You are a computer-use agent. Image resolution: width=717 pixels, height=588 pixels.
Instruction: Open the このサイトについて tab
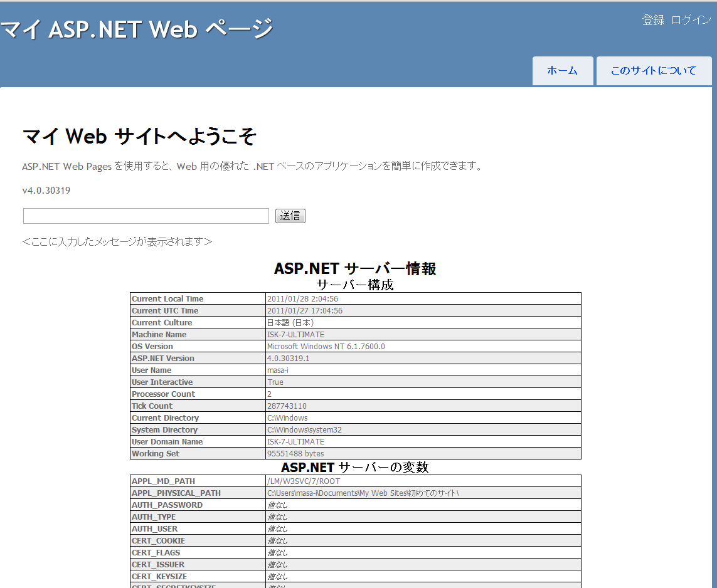coord(654,71)
